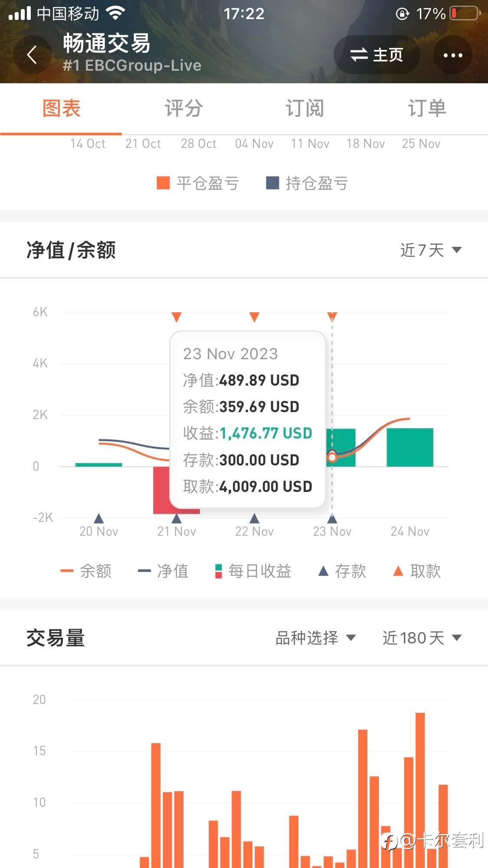Click the 取款 triangle legend icon
This screenshot has height=868, width=488.
pyautogui.click(x=398, y=571)
